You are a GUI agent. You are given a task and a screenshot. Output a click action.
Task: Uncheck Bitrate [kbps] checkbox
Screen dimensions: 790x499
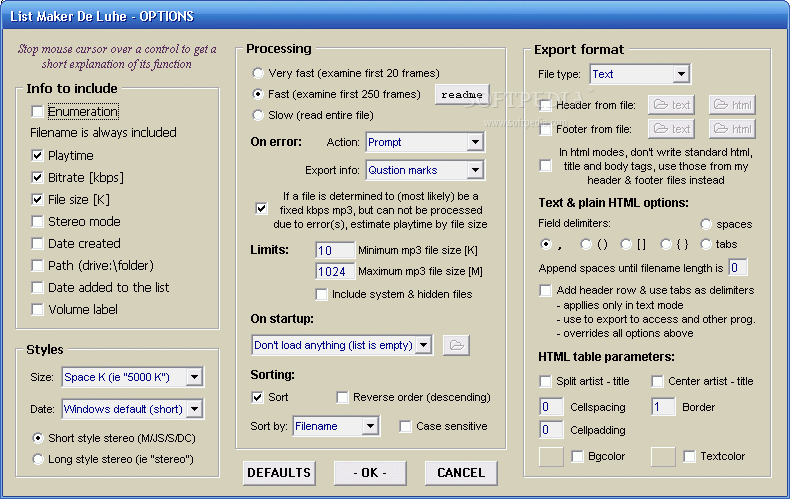tap(37, 177)
